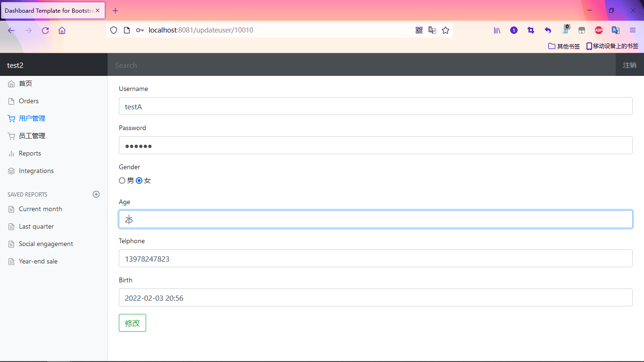
Task: Open the browser home page
Action: [62, 30]
